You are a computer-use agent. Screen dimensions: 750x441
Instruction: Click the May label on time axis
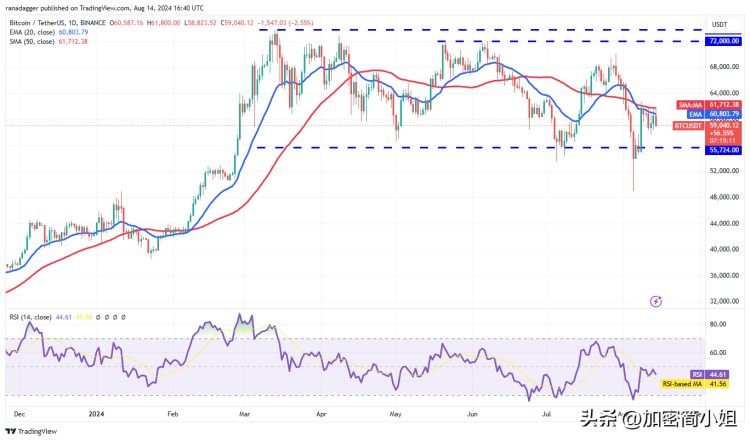tap(395, 414)
